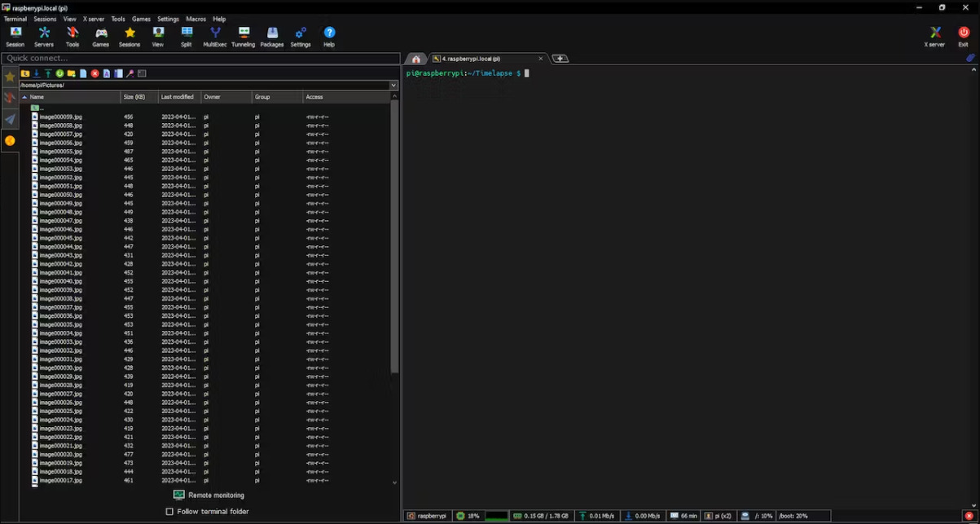
Task: Click the 0.15 GB / 1.78 GB memory status
Action: point(541,516)
